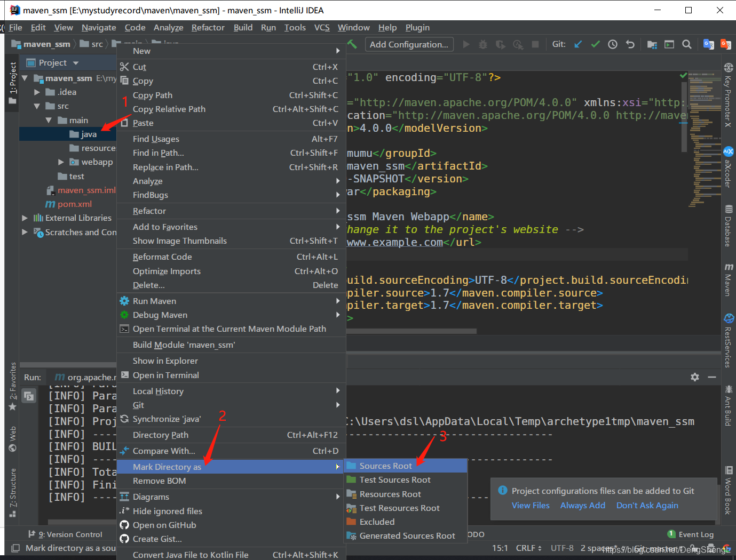
Task: Click Open in Terminal entry
Action: pyautogui.click(x=231, y=375)
